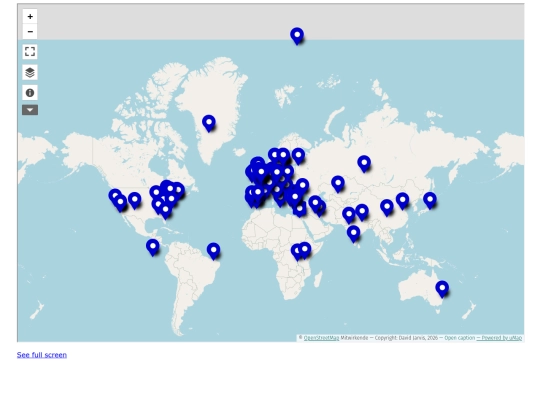Open the caption via Open caption

click(459, 338)
